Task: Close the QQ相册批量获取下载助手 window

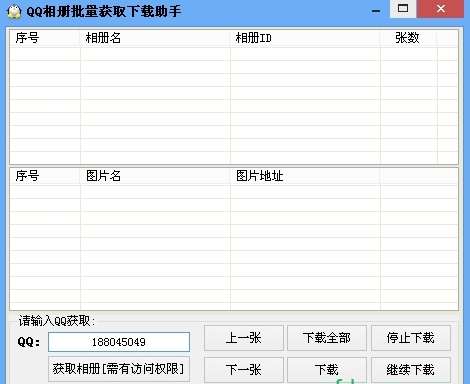Action: click(x=440, y=9)
